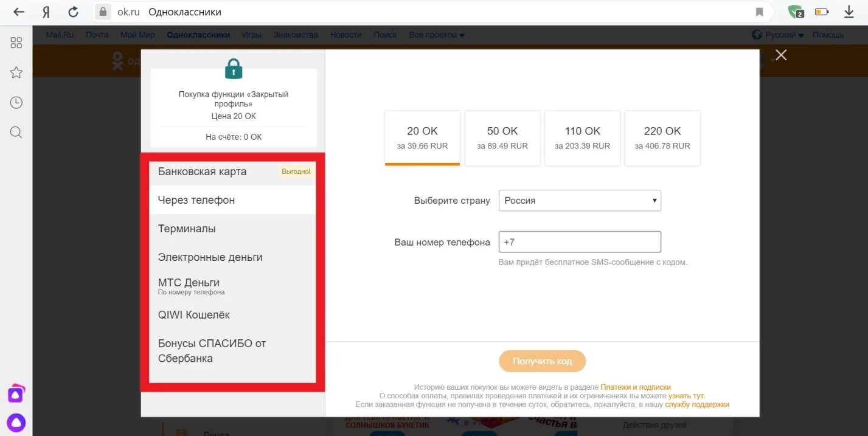
Task: Select the 220 OK package tab
Action: click(x=662, y=138)
